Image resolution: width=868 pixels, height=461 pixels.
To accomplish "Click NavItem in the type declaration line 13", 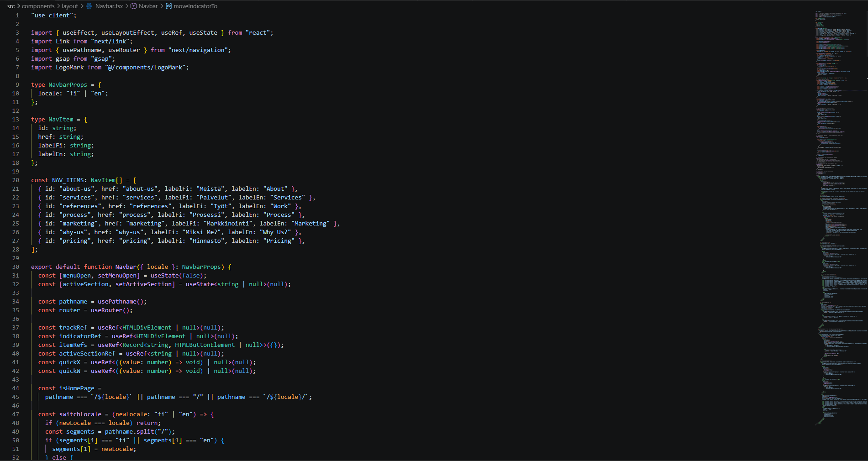I will pyautogui.click(x=61, y=120).
